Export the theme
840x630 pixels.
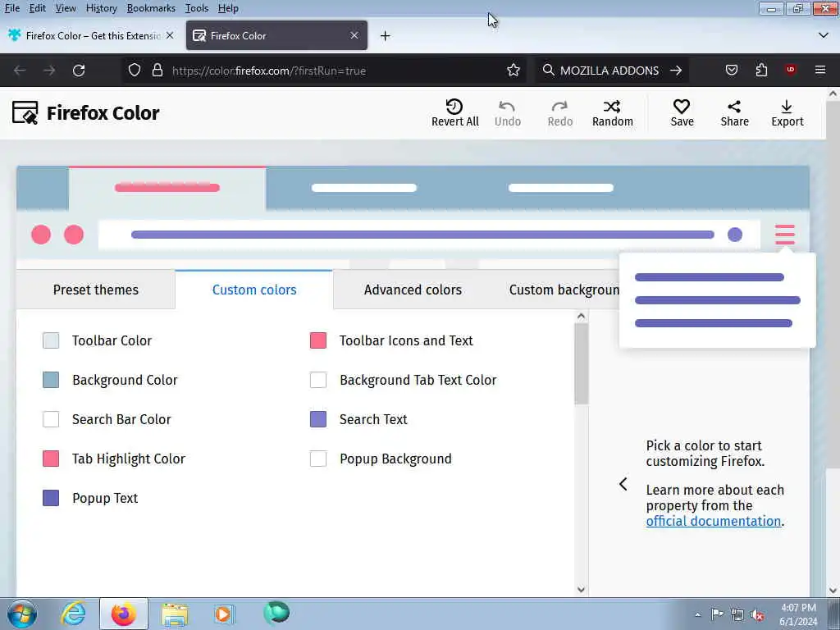click(x=787, y=113)
